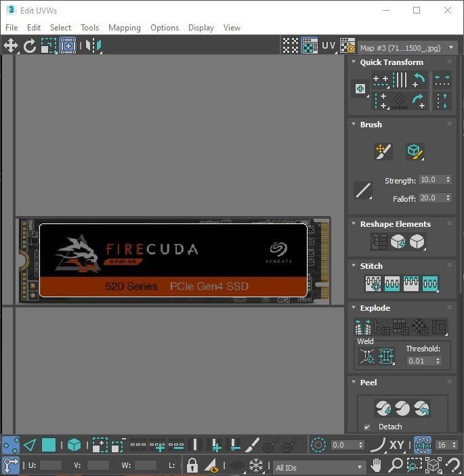The image size is (464, 476).
Task: Collapse the Explode rollout
Action: pos(354,307)
